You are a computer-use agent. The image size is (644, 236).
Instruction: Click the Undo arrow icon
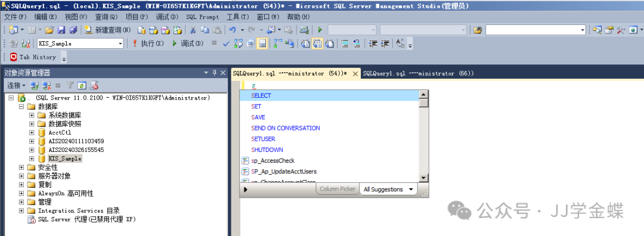tap(233, 30)
